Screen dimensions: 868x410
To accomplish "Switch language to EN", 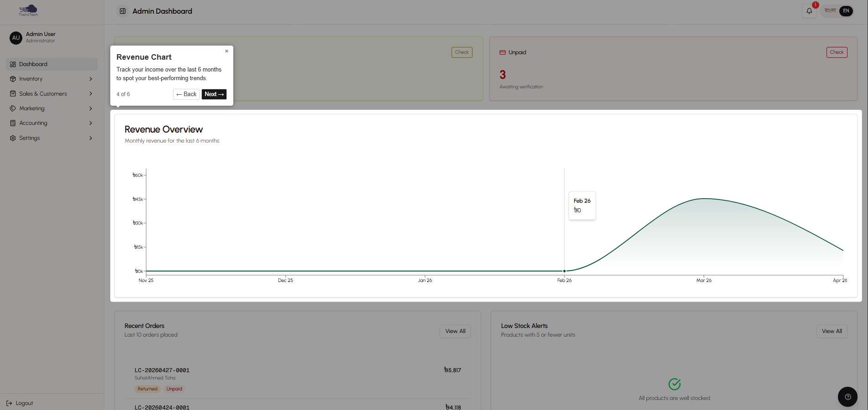I will coord(846,11).
